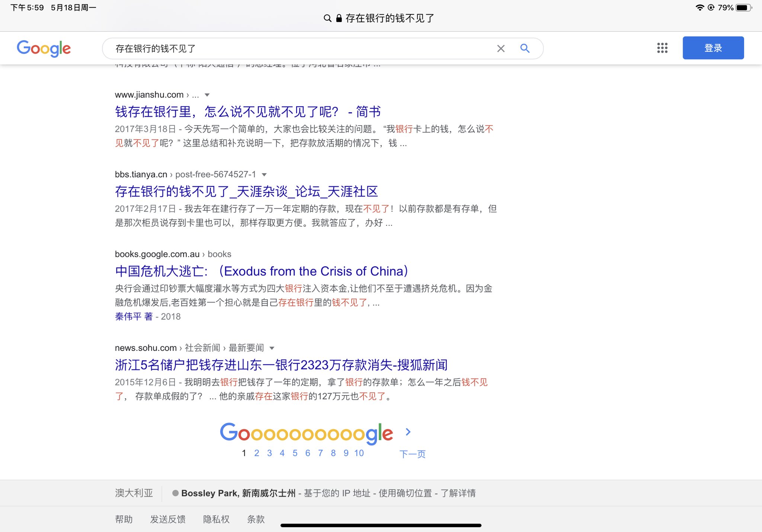Expand the bbs.tianya.cn result dropdown arrow
The width and height of the screenshot is (762, 532).
point(264,174)
